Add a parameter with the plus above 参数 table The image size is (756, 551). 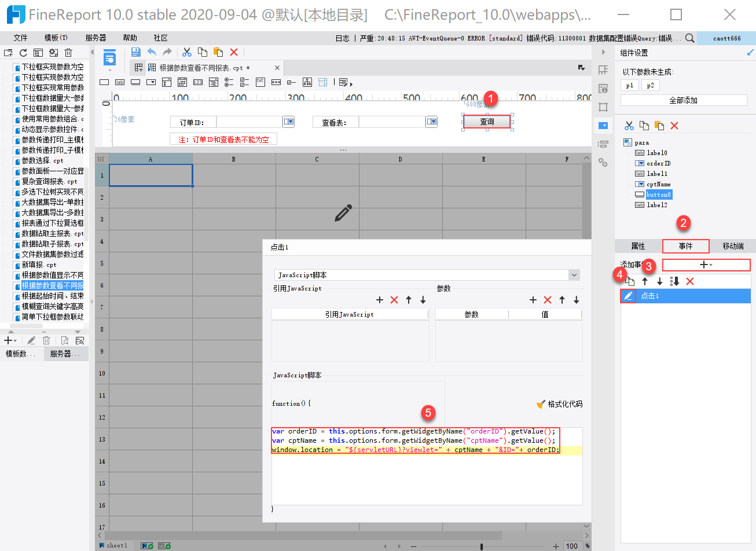pos(533,300)
